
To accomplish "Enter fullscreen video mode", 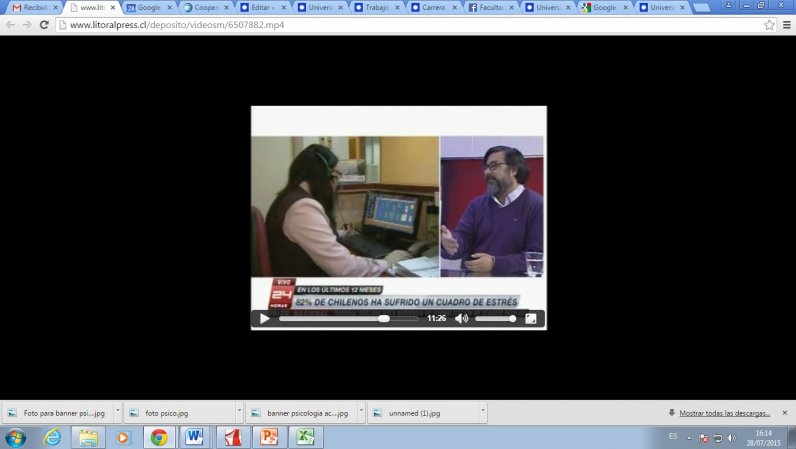I will click(531, 319).
